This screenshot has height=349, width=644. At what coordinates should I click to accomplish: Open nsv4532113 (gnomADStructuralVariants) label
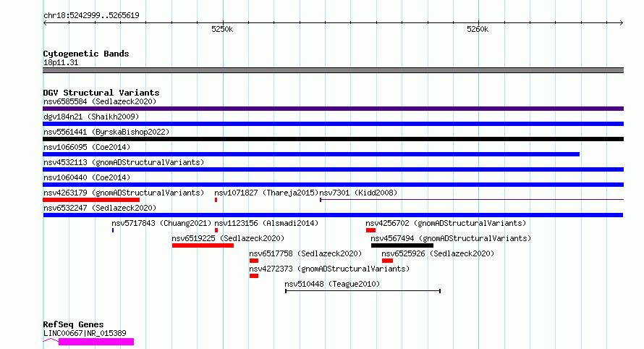[x=124, y=162]
